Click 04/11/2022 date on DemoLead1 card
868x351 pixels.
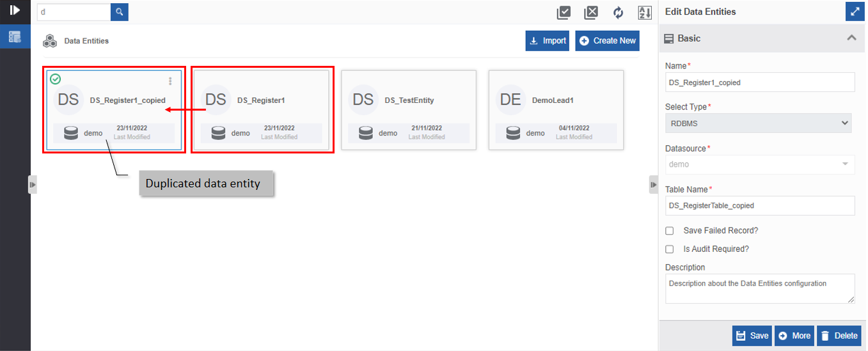point(574,128)
